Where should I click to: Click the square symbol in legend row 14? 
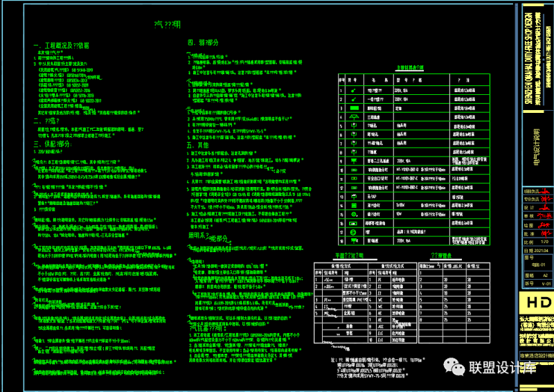(353, 206)
